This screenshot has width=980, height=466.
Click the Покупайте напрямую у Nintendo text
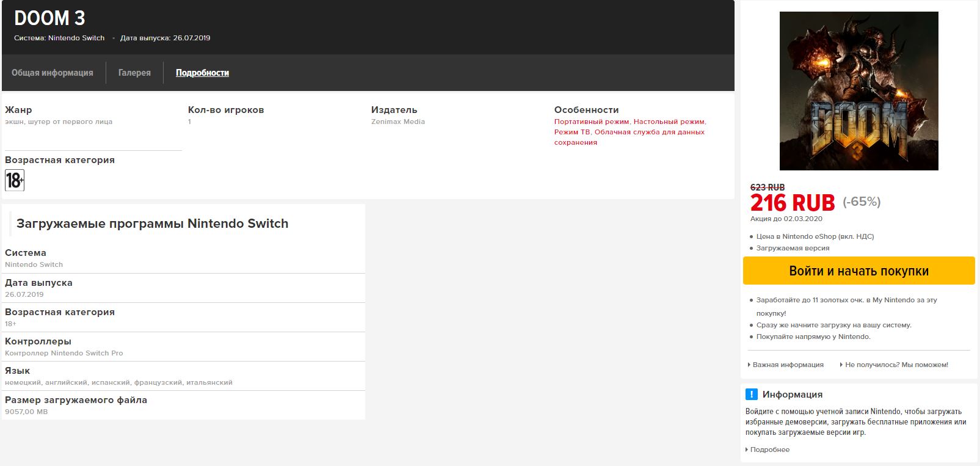(813, 337)
